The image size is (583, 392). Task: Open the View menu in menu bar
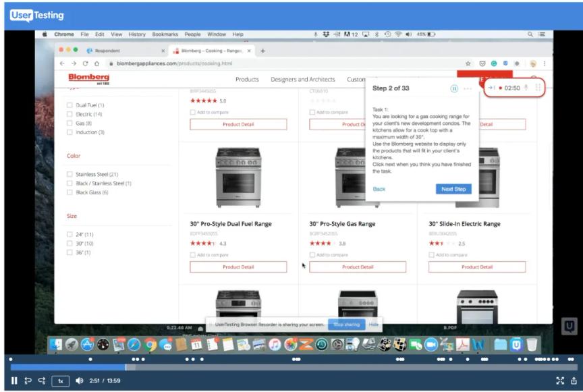point(116,34)
